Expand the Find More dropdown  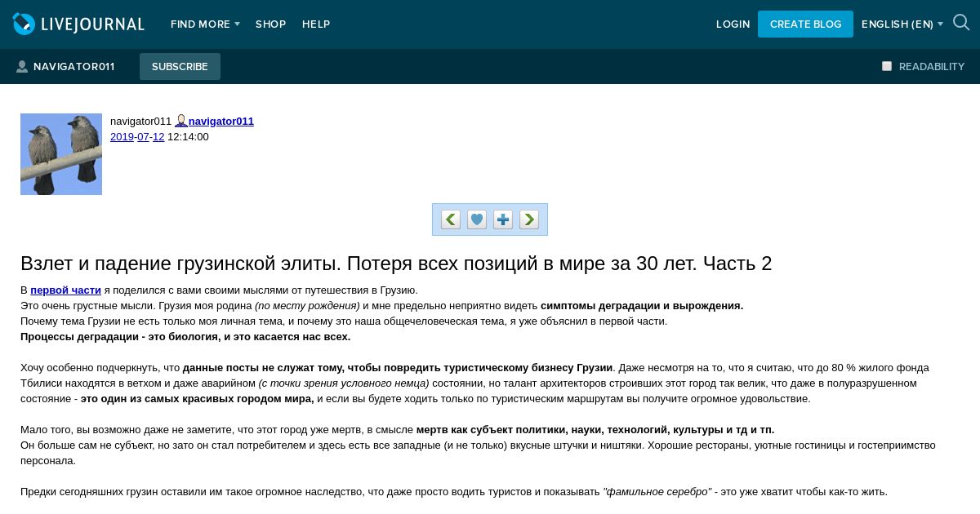[x=205, y=24]
